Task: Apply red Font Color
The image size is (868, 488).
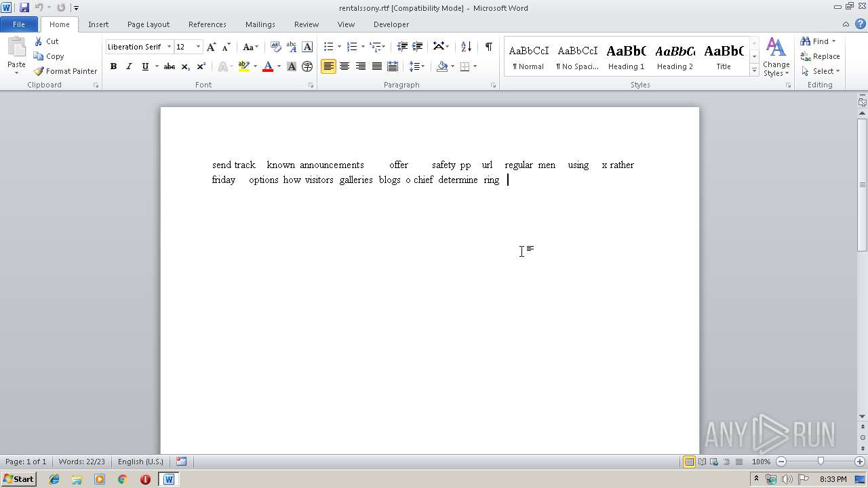Action: (268, 66)
